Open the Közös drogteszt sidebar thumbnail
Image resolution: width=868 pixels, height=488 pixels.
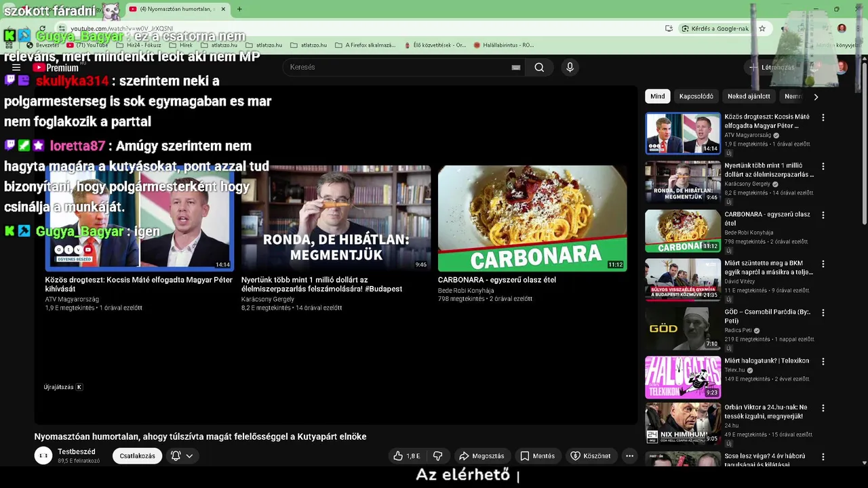(x=683, y=134)
